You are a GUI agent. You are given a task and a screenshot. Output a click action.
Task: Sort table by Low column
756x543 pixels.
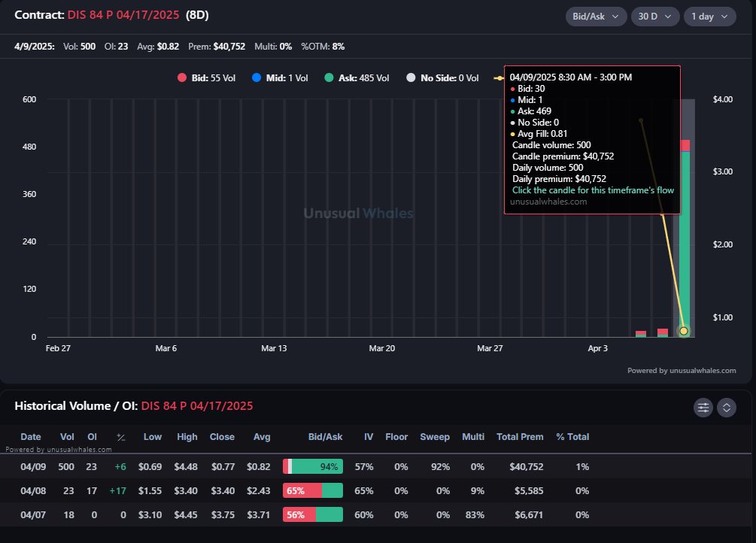(x=153, y=437)
